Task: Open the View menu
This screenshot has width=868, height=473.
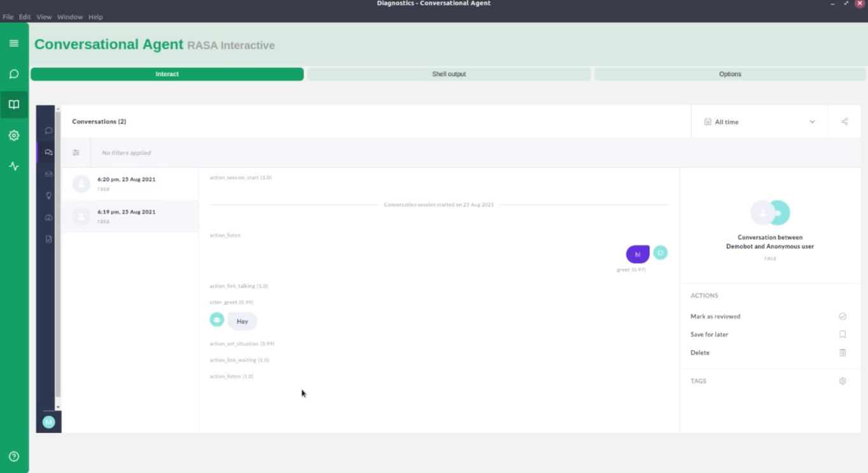Action: (x=44, y=17)
